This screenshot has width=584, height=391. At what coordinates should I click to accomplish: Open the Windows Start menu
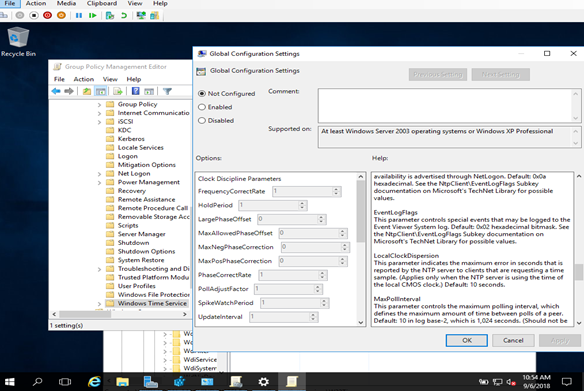[9, 382]
